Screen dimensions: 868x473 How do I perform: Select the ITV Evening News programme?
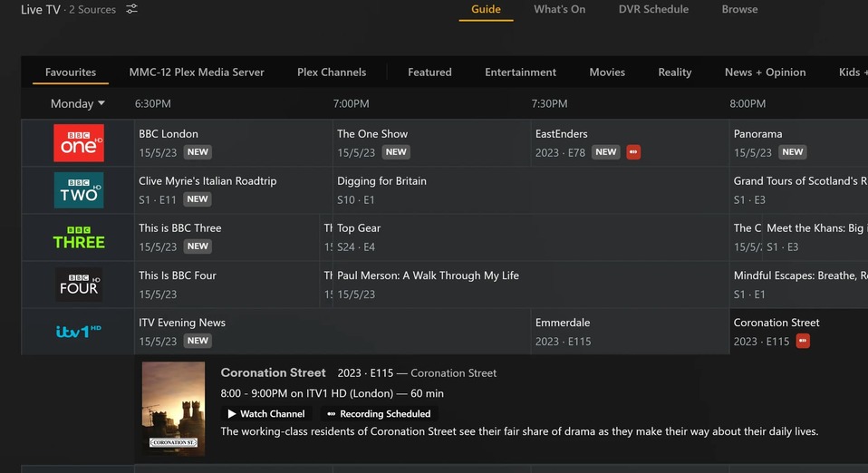coord(333,332)
